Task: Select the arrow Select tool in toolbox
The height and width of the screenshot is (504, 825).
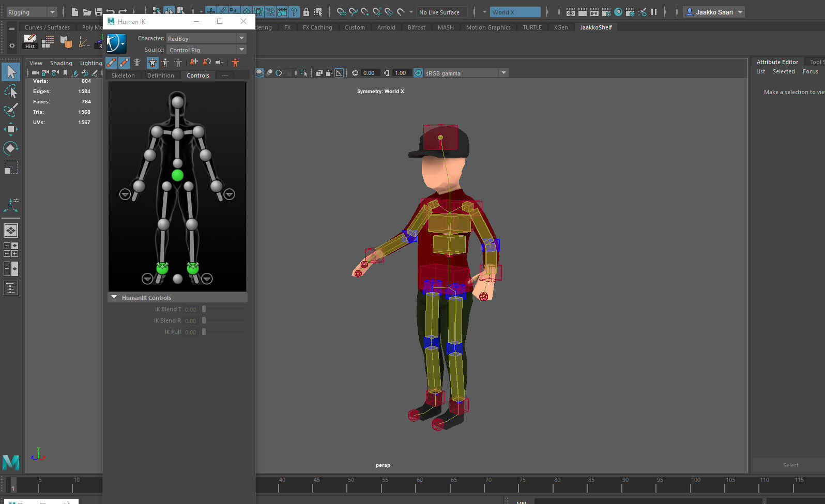Action: click(x=11, y=72)
